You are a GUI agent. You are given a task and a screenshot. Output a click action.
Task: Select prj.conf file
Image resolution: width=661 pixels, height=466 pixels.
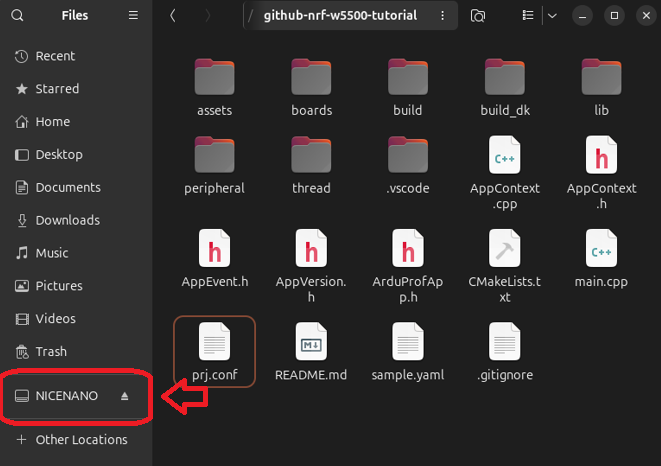click(x=215, y=351)
